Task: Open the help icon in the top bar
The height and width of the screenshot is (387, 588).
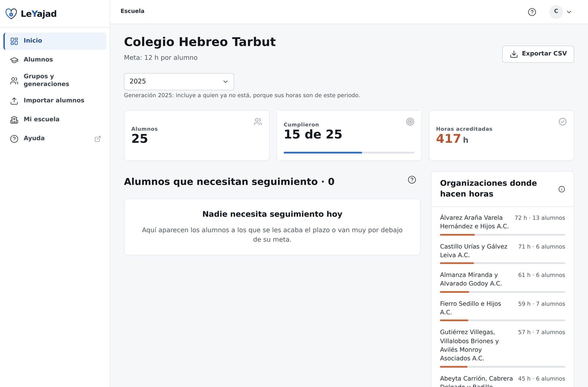Action: (x=532, y=12)
